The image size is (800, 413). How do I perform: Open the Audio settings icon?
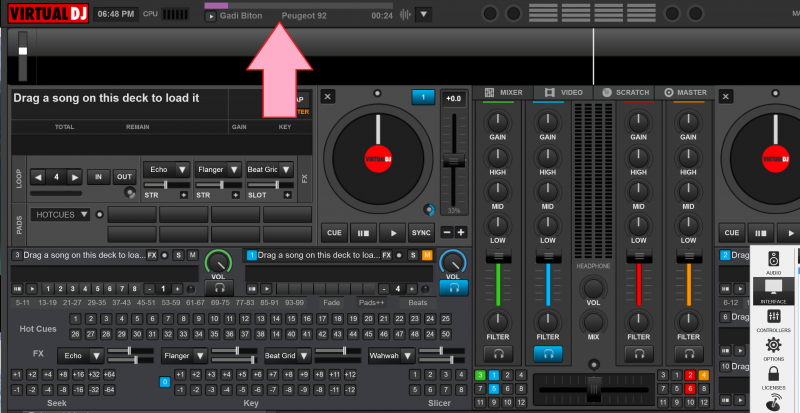coord(773,257)
